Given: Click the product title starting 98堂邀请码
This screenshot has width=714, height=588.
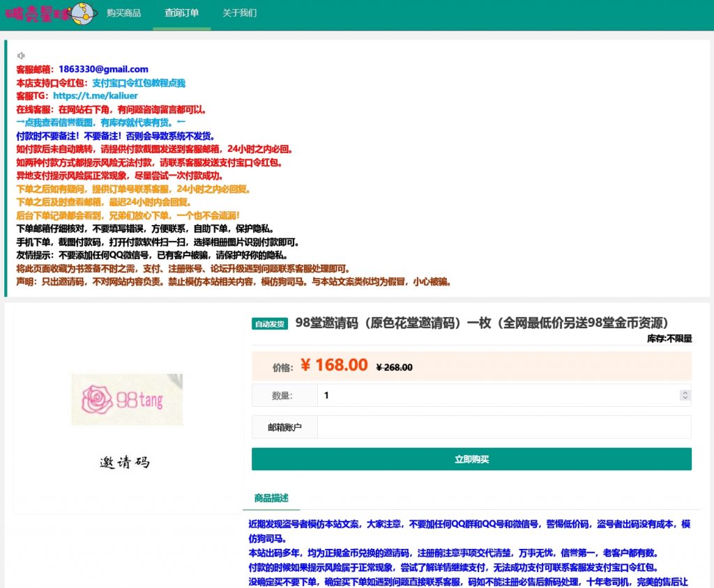Looking at the screenshot, I should [x=482, y=323].
